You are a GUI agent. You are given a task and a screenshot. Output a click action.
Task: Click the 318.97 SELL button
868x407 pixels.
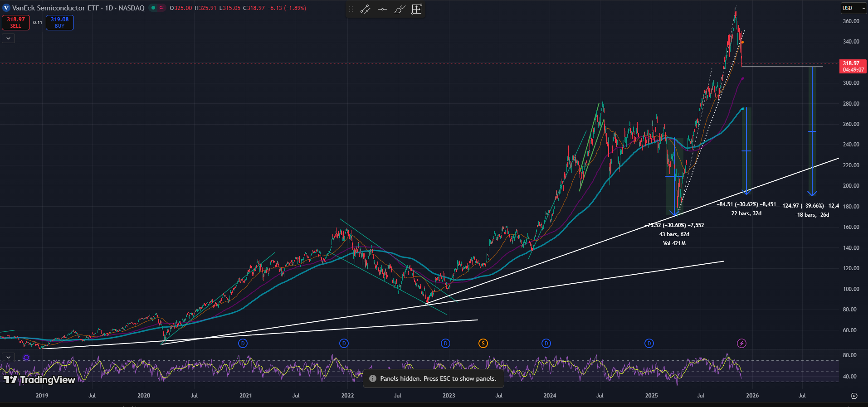pyautogui.click(x=16, y=23)
